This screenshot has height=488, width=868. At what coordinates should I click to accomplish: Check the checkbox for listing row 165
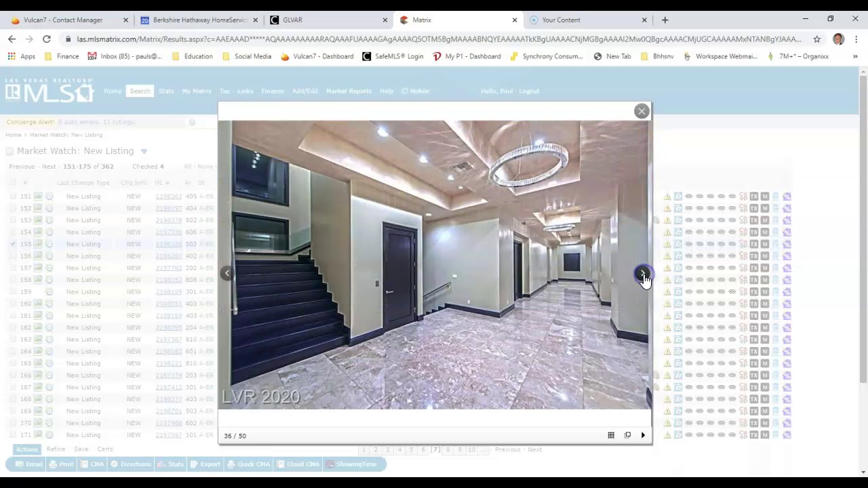12,363
